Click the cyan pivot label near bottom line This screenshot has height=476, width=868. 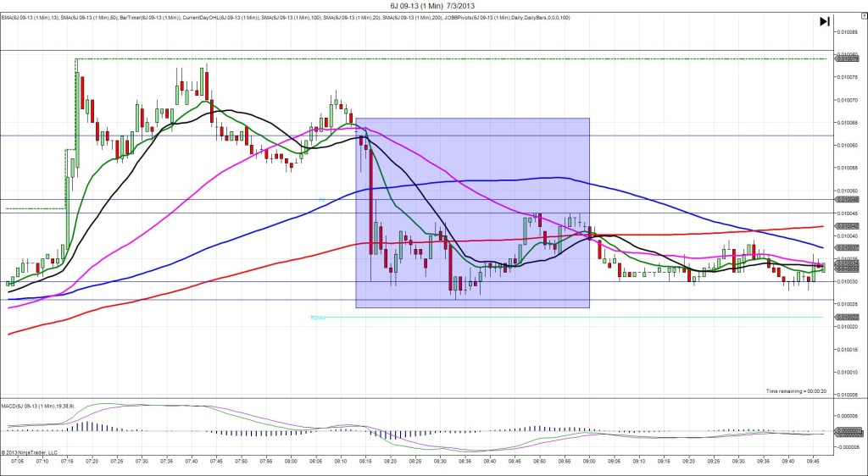[x=318, y=318]
